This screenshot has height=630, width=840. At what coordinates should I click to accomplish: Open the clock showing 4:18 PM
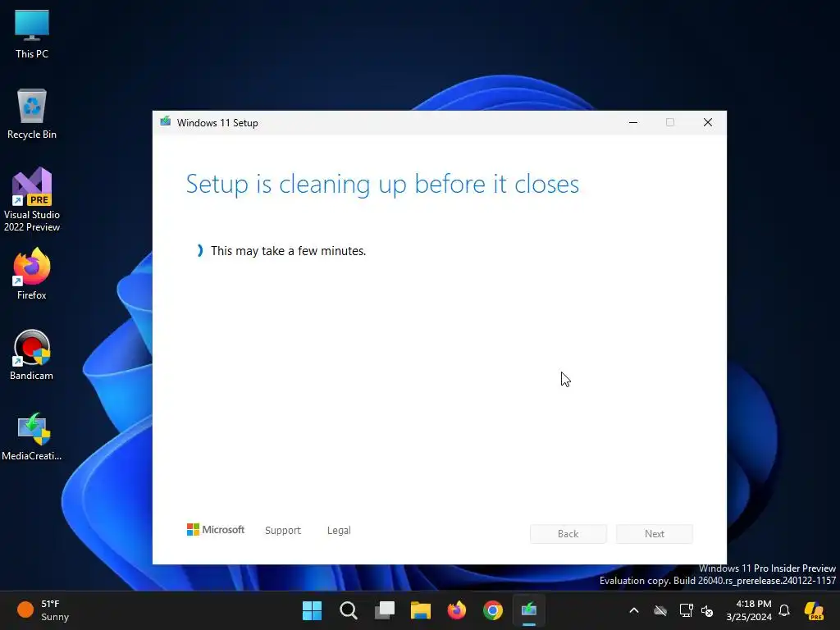[x=748, y=610]
